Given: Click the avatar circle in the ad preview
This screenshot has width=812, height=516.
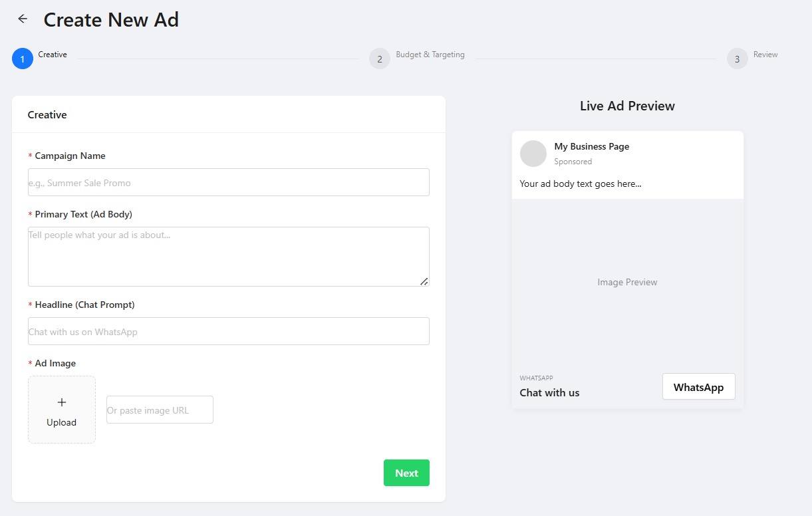Looking at the screenshot, I should pyautogui.click(x=533, y=154).
